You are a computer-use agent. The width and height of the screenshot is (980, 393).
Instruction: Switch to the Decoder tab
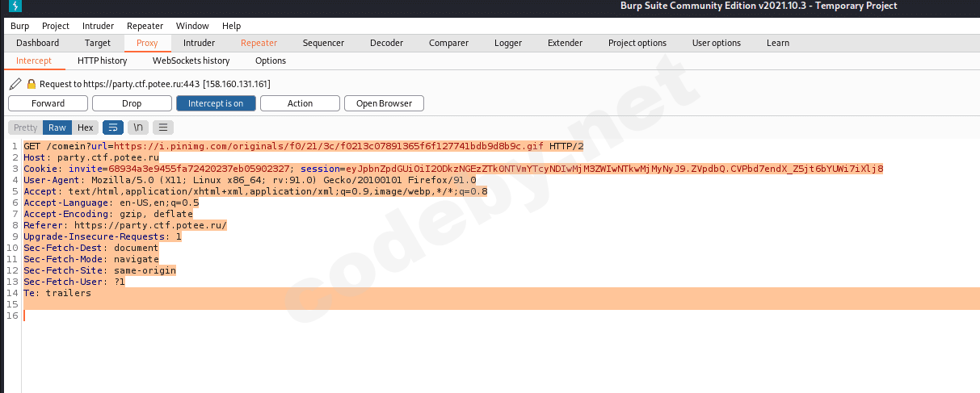pos(386,43)
